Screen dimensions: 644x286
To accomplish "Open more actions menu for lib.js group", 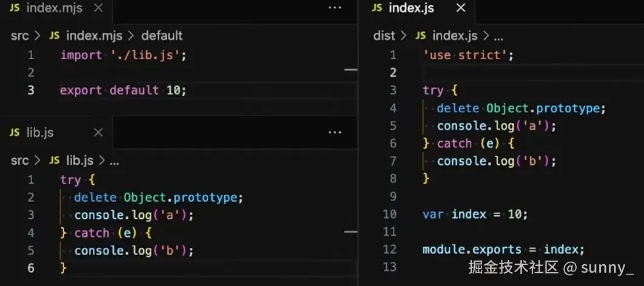I will click(x=335, y=132).
